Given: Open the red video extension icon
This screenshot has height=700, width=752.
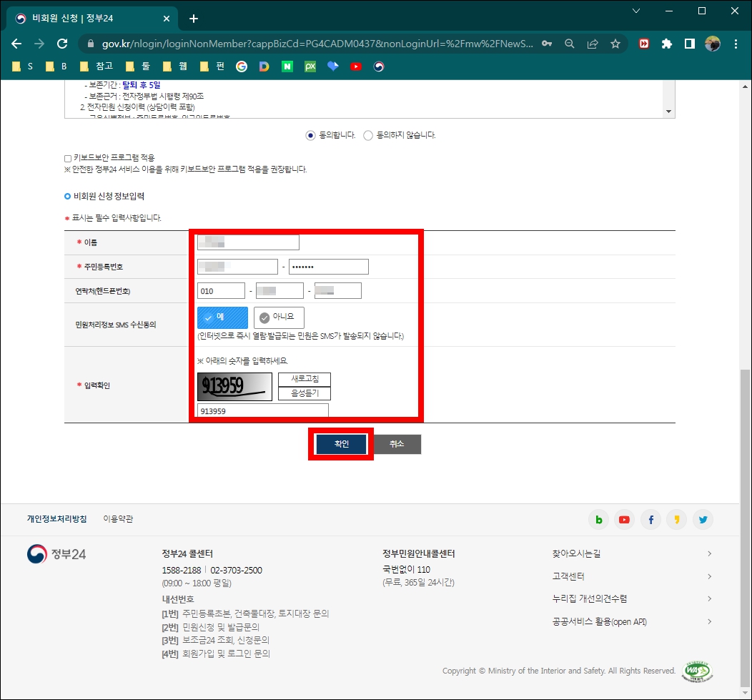Looking at the screenshot, I should [x=643, y=44].
